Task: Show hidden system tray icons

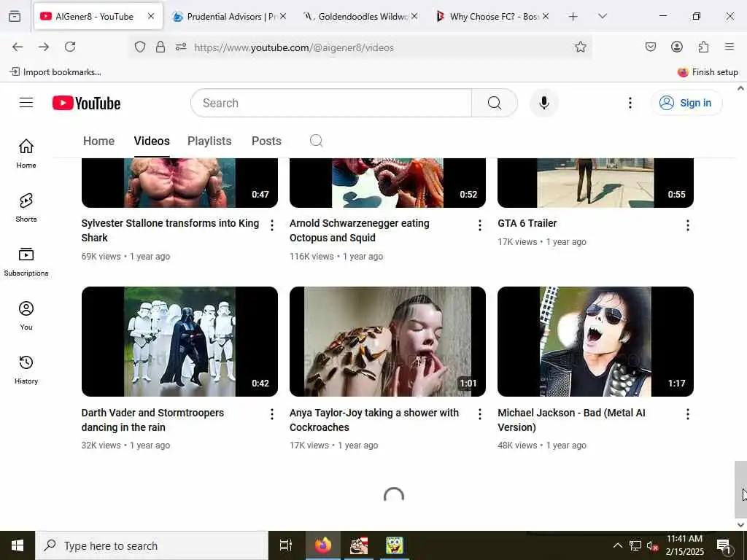Action: pyautogui.click(x=617, y=545)
